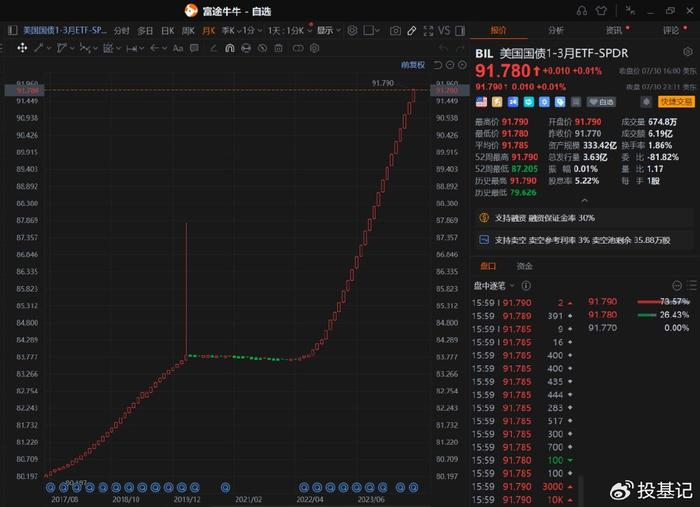Add a comment bubble annotation
This screenshot has width=700, height=507.
(x=194, y=48)
